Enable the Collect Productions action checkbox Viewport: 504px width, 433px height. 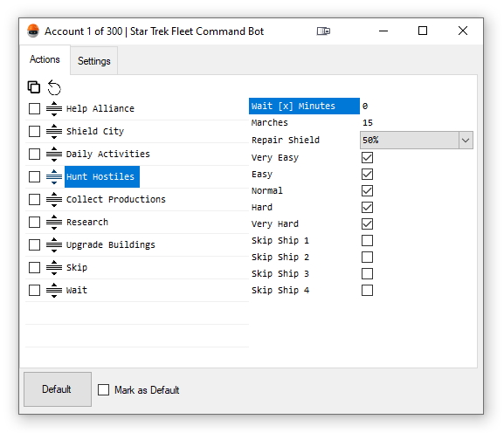[34, 199]
